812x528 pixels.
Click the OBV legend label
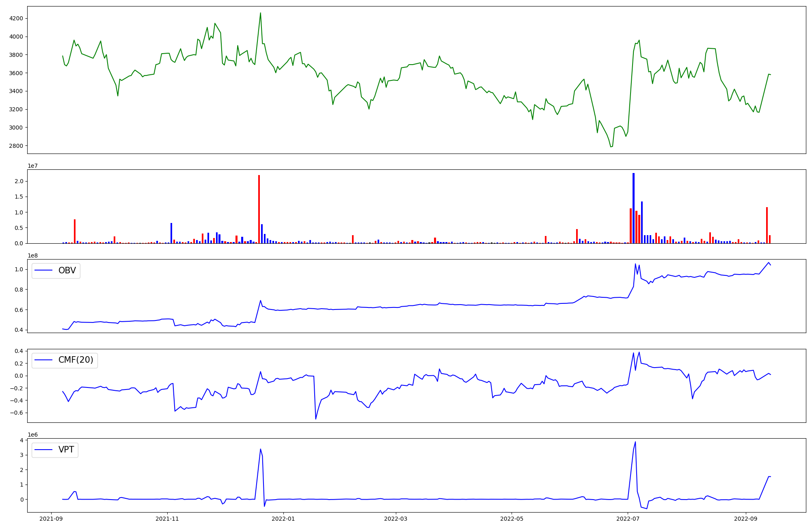(67, 270)
